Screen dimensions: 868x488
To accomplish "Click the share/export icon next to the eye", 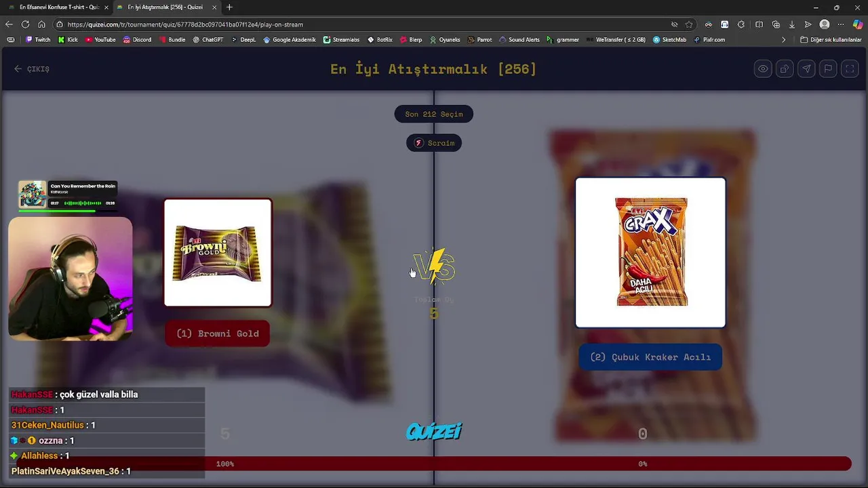I will pos(785,68).
